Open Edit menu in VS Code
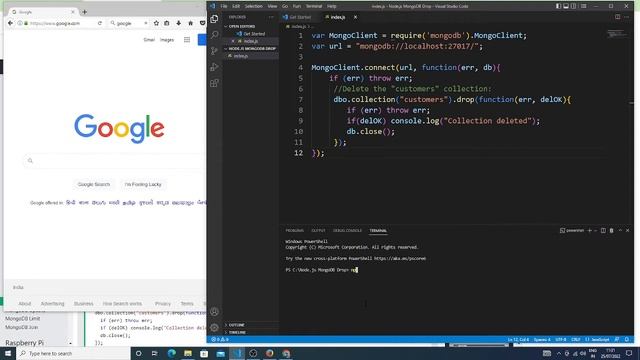This screenshot has height=360, width=640. click(236, 6)
